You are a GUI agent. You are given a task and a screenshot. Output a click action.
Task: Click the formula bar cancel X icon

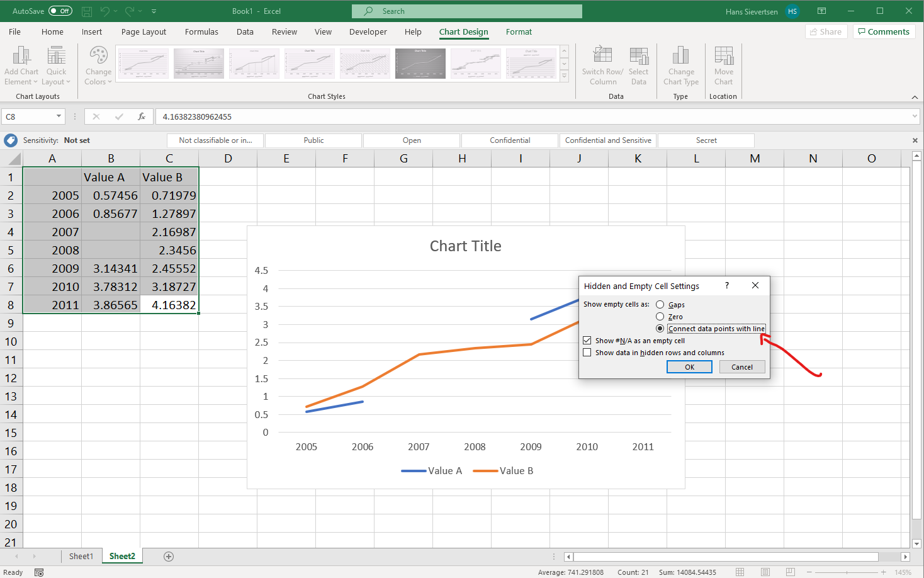click(x=96, y=116)
